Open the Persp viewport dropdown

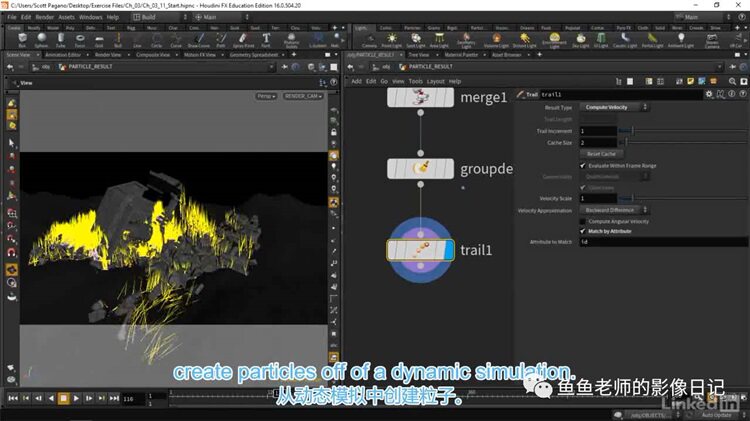[266, 96]
